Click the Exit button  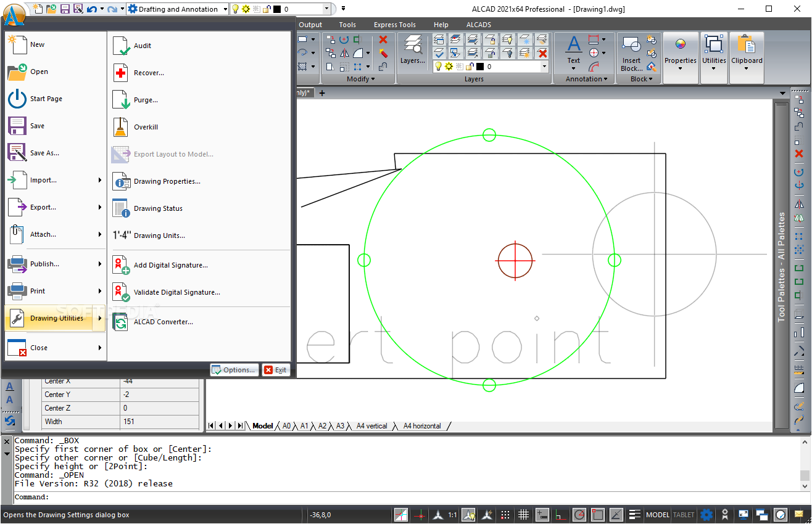tap(276, 370)
